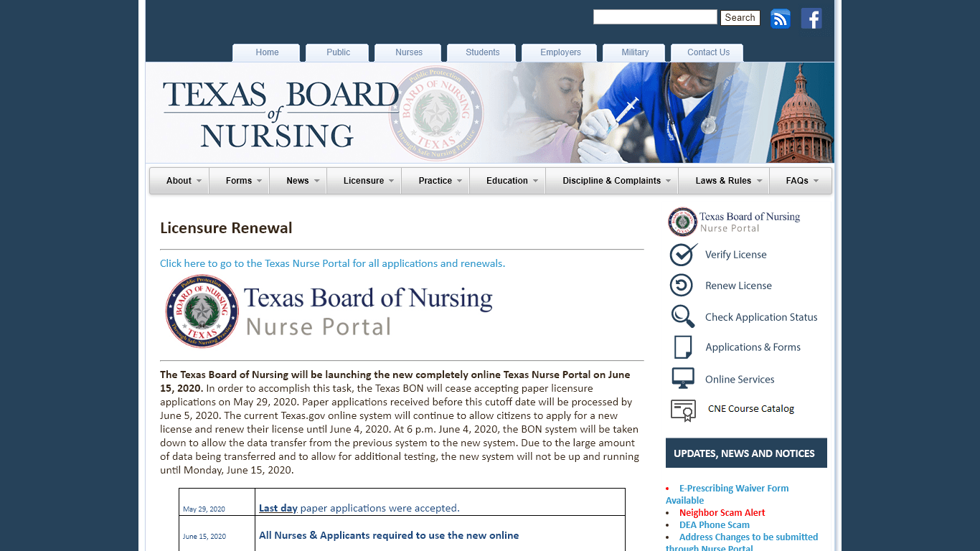The image size is (980, 551).
Task: Click the Renew License circular arrow icon
Action: click(682, 285)
